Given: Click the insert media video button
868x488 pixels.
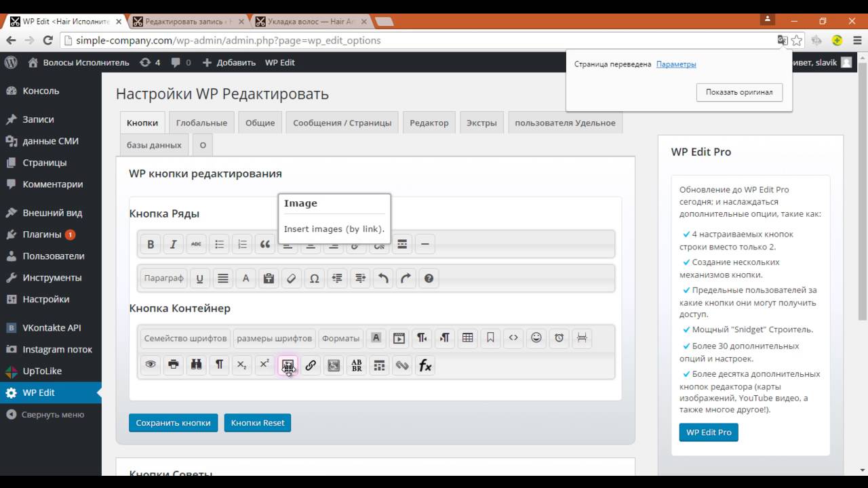Looking at the screenshot, I should [399, 338].
